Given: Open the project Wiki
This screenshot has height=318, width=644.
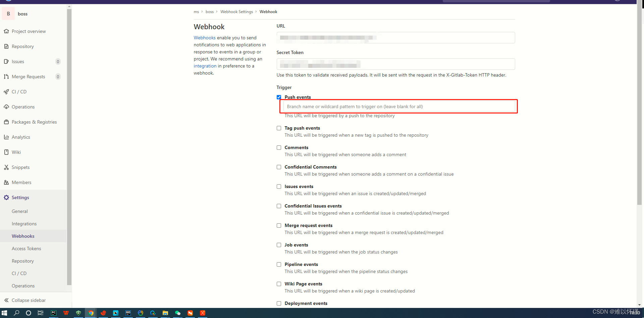Looking at the screenshot, I should click(16, 152).
